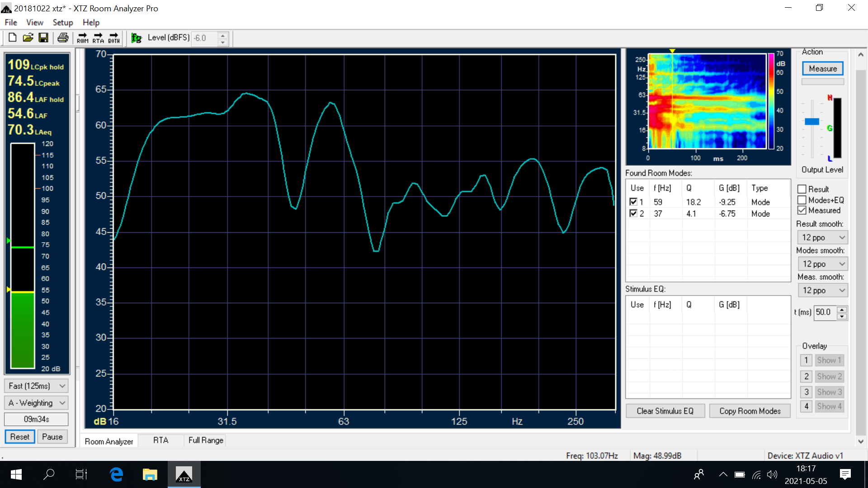The width and height of the screenshot is (868, 488).
Task: Open the Help menu
Action: point(91,23)
